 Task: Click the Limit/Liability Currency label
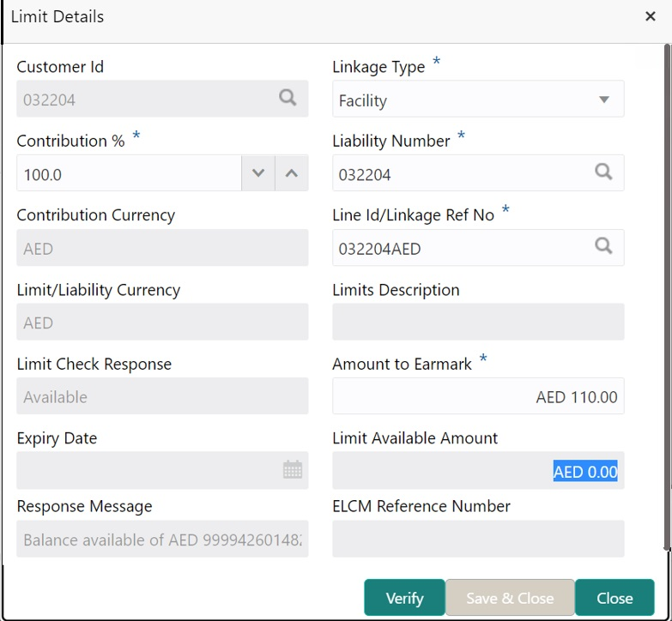click(x=99, y=290)
